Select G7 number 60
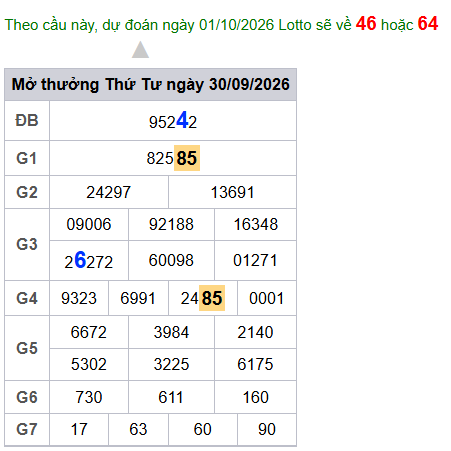The height and width of the screenshot is (451, 451). pyautogui.click(x=203, y=429)
